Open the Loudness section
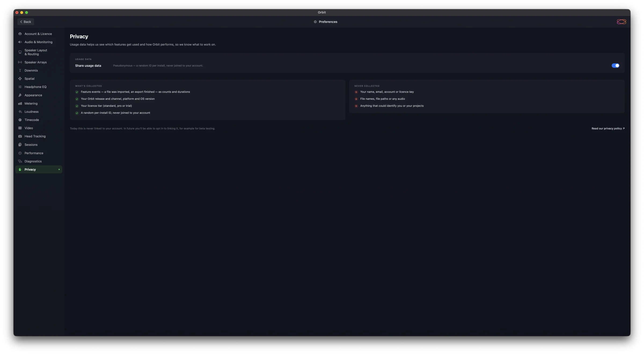Viewport: 644px width, 354px height. [39, 112]
